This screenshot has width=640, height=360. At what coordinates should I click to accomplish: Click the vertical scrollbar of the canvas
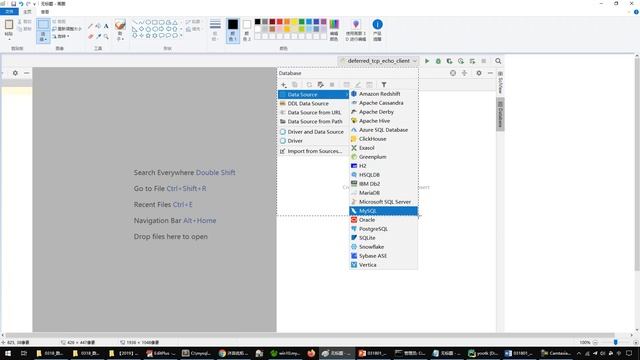(637, 165)
